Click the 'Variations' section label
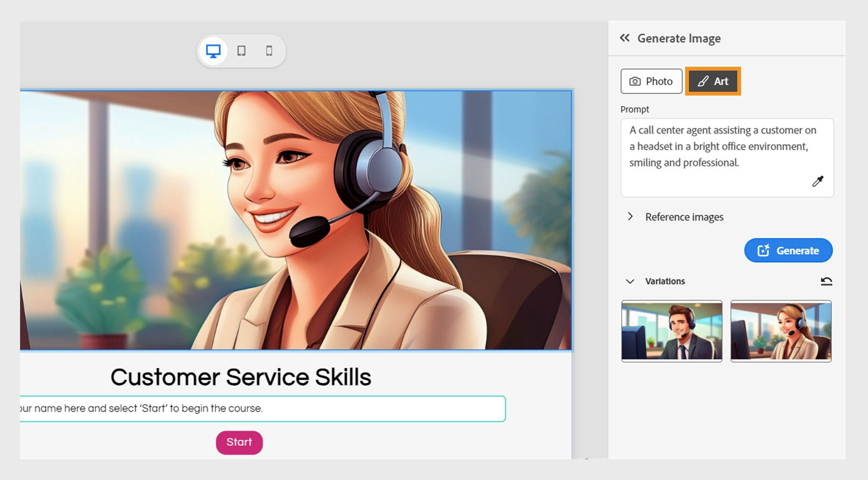The width and height of the screenshot is (868, 480). tap(665, 281)
